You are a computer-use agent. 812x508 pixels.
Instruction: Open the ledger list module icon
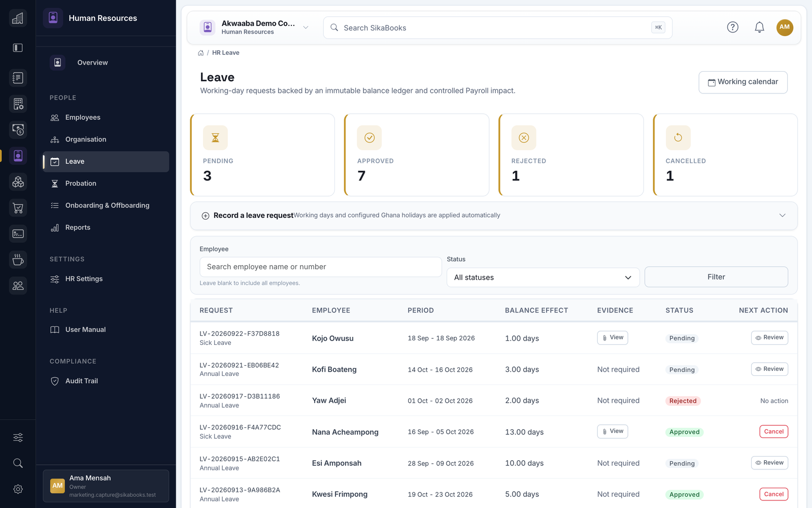click(x=18, y=78)
